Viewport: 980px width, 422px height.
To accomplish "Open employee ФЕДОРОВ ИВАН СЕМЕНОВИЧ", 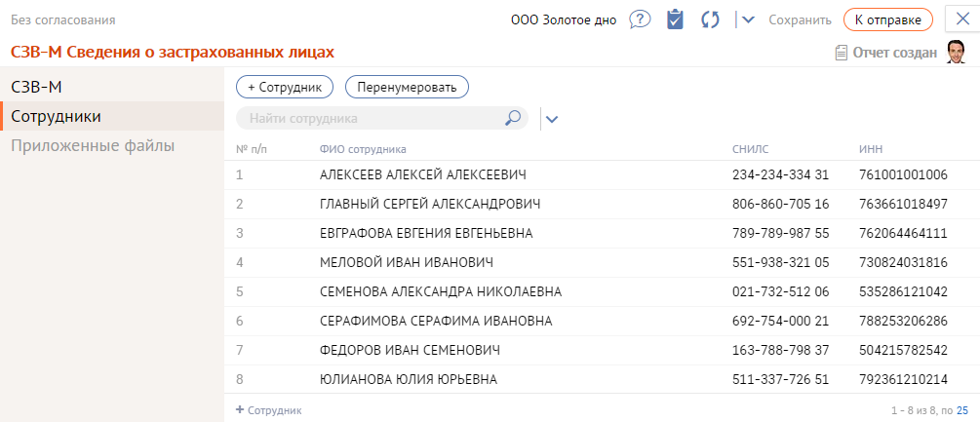I will [x=410, y=350].
